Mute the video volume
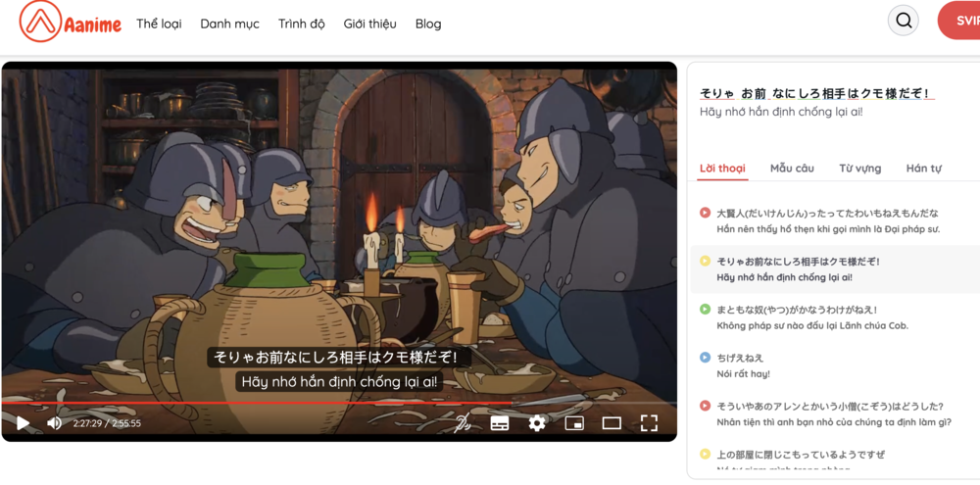Viewport: 980px width, 485px height. coord(55,423)
